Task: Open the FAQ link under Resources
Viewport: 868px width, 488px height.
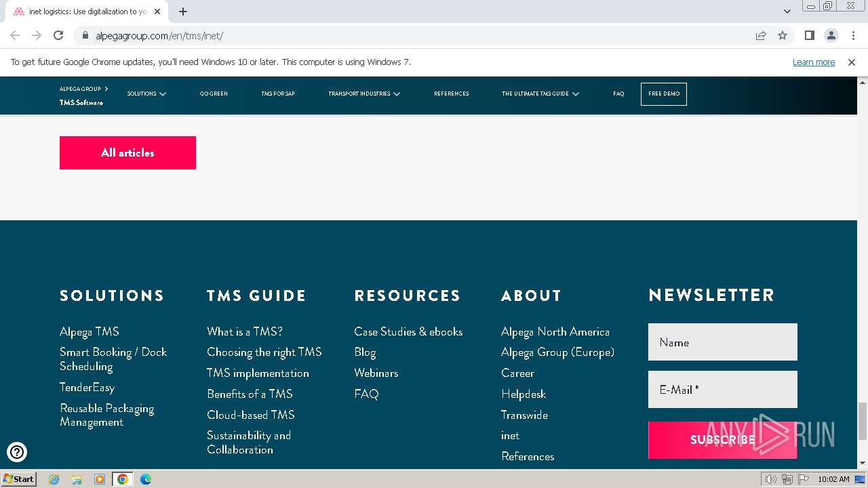Action: (366, 394)
